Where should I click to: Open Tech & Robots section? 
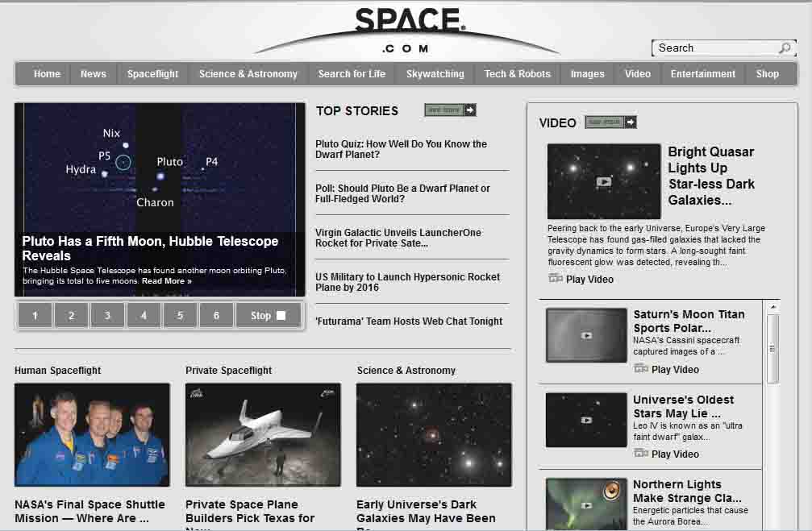click(x=518, y=74)
